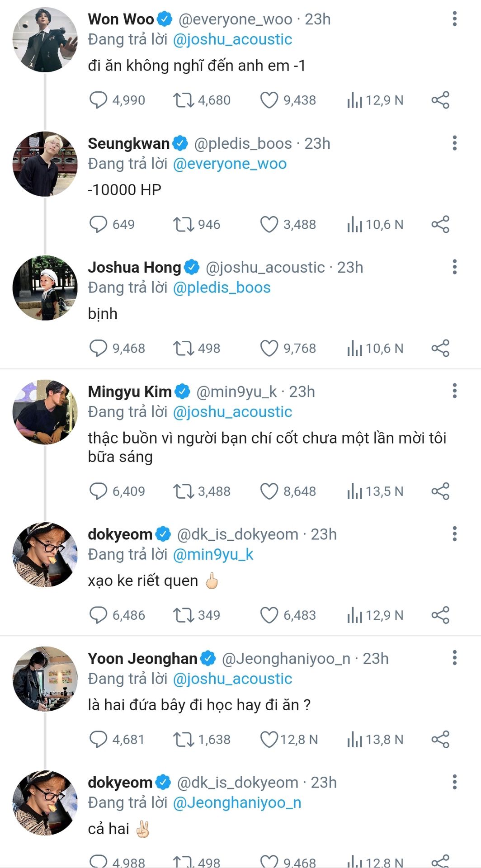481x868 pixels.
Task: Open more options on Won Woo's tweet
Action: (454, 19)
